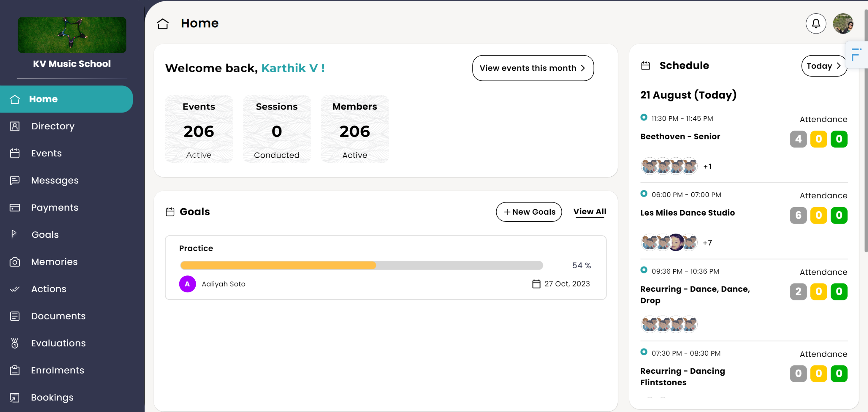
Task: Click the Actions double-check icon
Action: pos(15,289)
